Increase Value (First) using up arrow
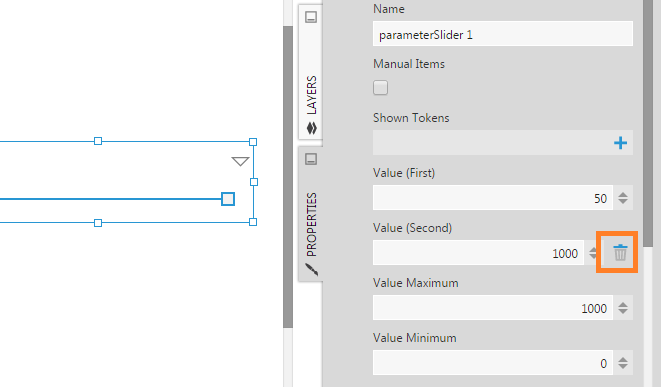Image resolution: width=661 pixels, height=387 pixels. tap(623, 194)
